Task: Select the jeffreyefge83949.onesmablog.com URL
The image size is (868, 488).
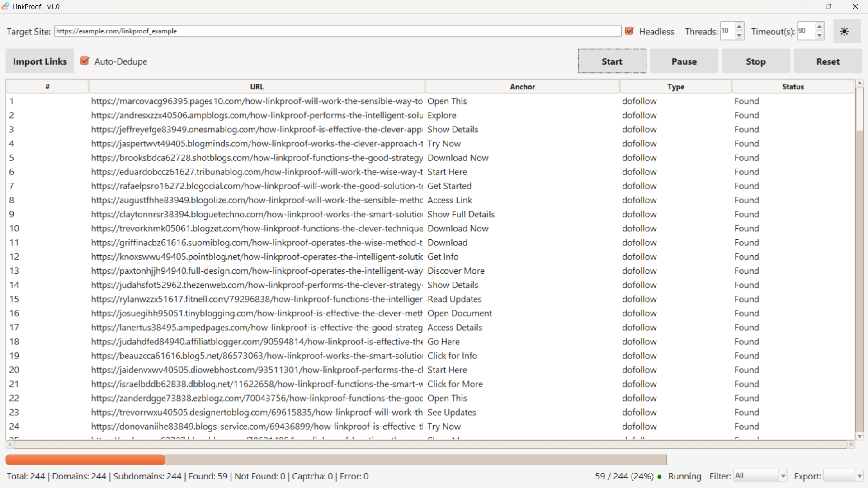Action: click(x=257, y=129)
